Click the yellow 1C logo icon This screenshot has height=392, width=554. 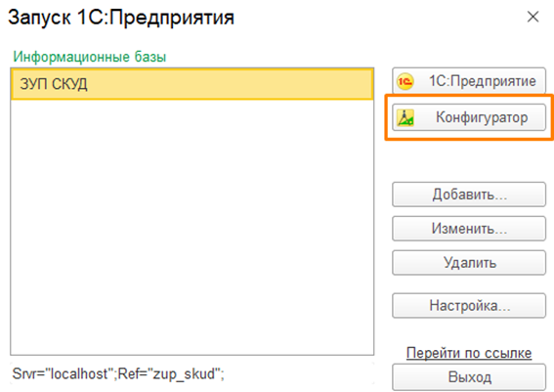pos(405,82)
